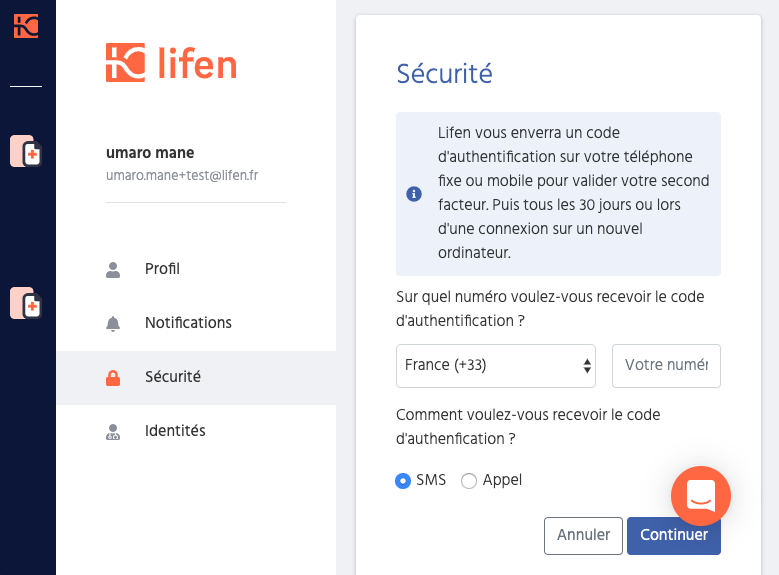Image resolution: width=779 pixels, height=575 pixels.
Task: Open the orange chat support bubble
Action: [x=701, y=495]
